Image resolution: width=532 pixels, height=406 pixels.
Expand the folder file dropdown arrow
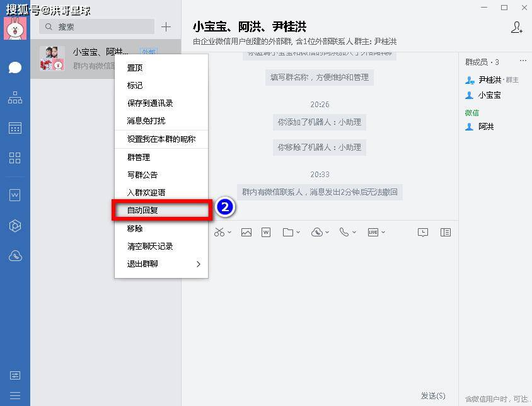pyautogui.click(x=299, y=233)
